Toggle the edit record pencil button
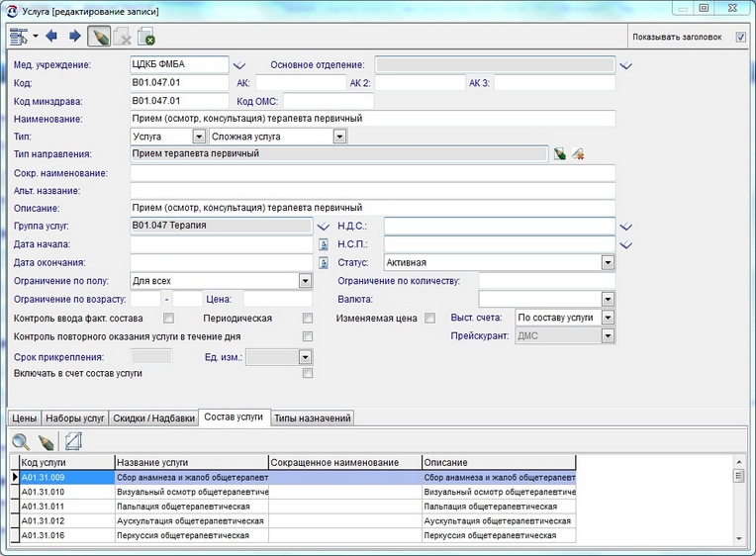The image size is (756, 556). coord(99,37)
